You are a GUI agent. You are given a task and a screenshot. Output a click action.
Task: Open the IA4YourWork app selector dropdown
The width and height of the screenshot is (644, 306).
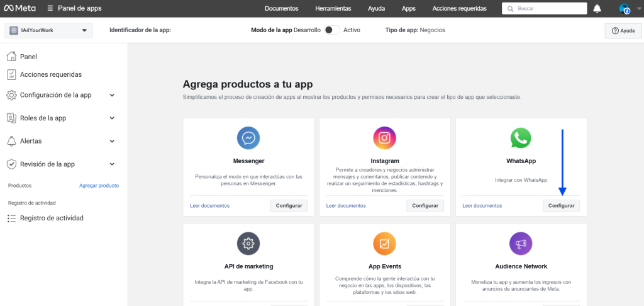(48, 30)
